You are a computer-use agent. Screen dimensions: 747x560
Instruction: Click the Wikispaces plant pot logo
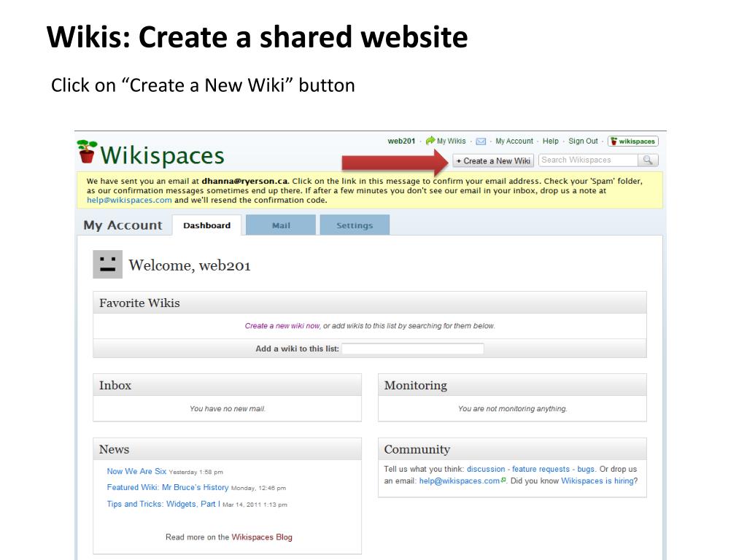[x=88, y=152]
